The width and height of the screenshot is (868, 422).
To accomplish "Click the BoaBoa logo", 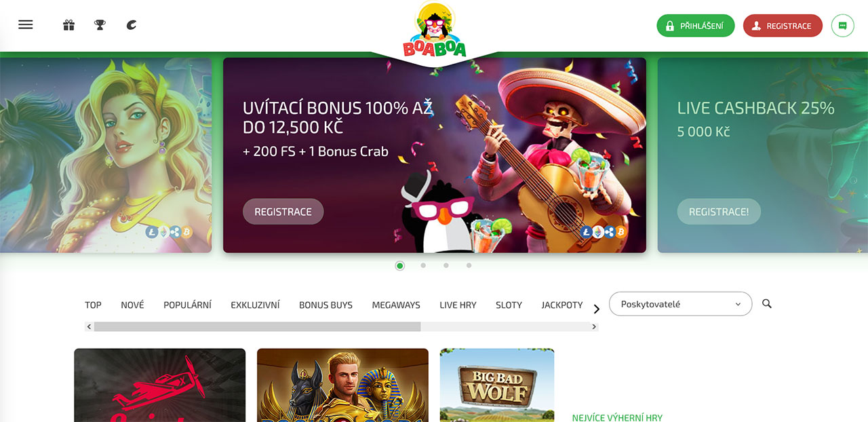I will (x=434, y=30).
